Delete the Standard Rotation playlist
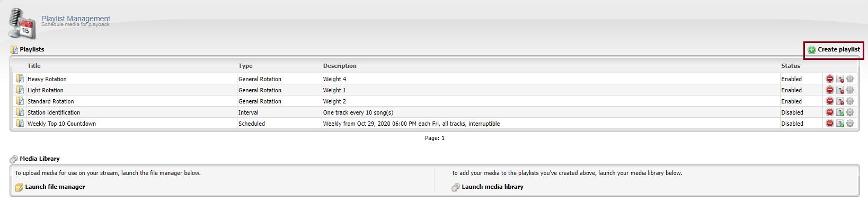The image size is (868, 218). pos(830,101)
